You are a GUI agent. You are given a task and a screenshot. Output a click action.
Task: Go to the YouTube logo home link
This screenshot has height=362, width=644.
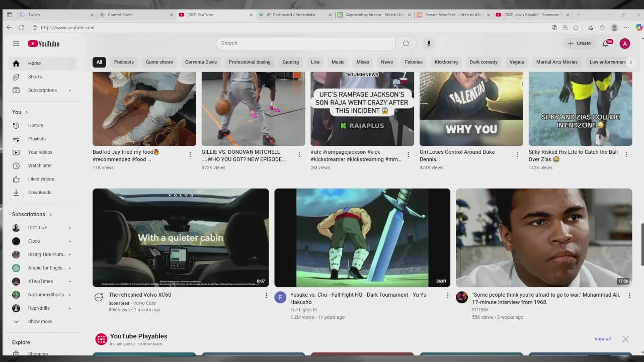coord(44,44)
